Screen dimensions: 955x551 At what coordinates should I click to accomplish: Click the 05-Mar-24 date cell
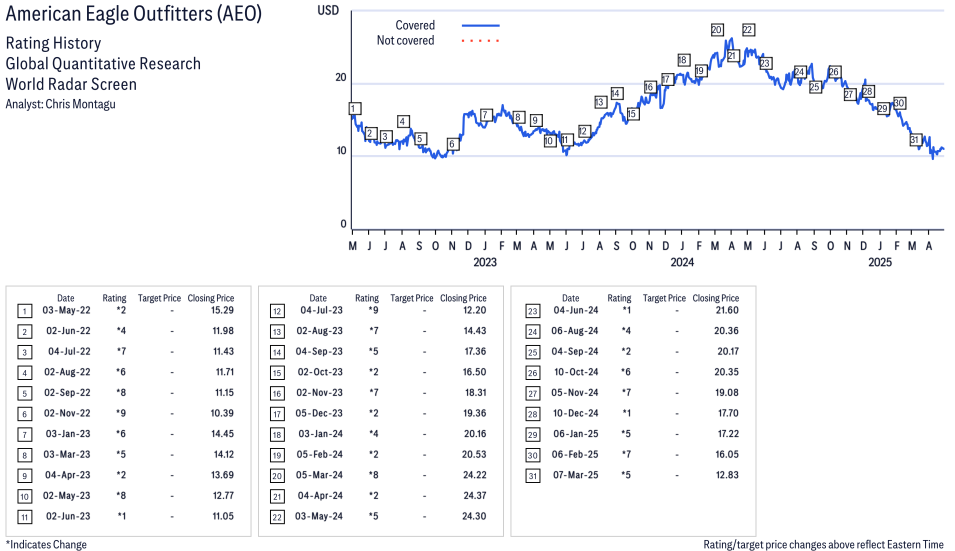coord(319,475)
